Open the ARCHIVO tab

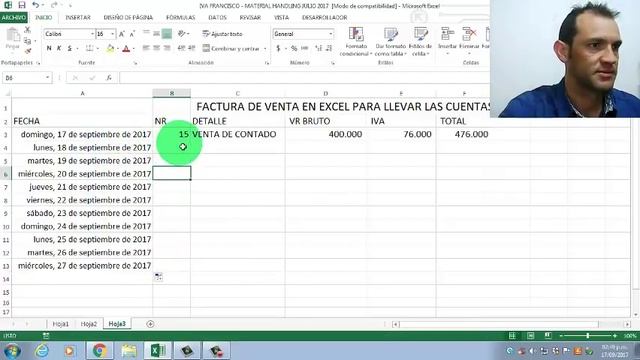(x=13, y=18)
